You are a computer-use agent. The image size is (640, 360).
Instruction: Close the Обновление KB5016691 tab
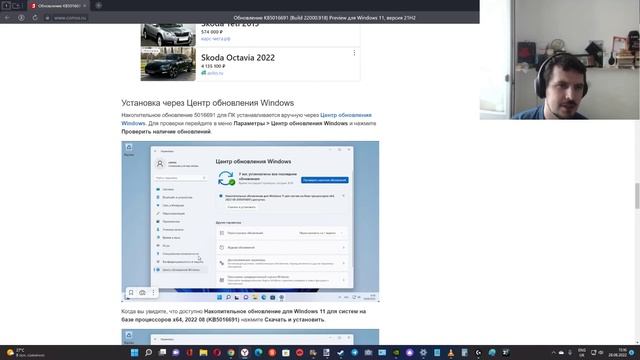84,6
